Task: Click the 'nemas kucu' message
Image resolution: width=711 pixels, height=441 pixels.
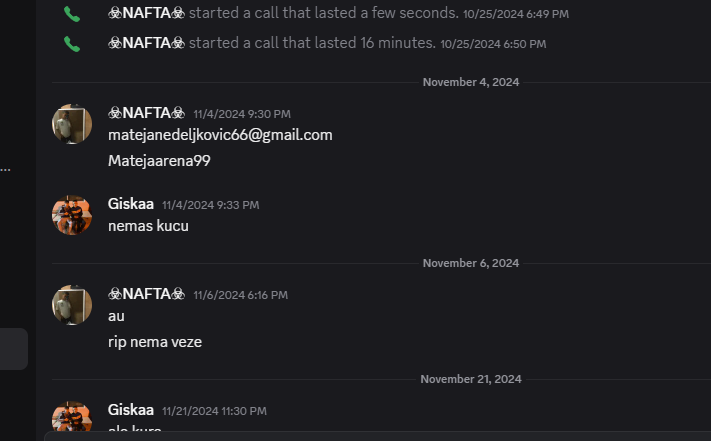Action: point(148,226)
